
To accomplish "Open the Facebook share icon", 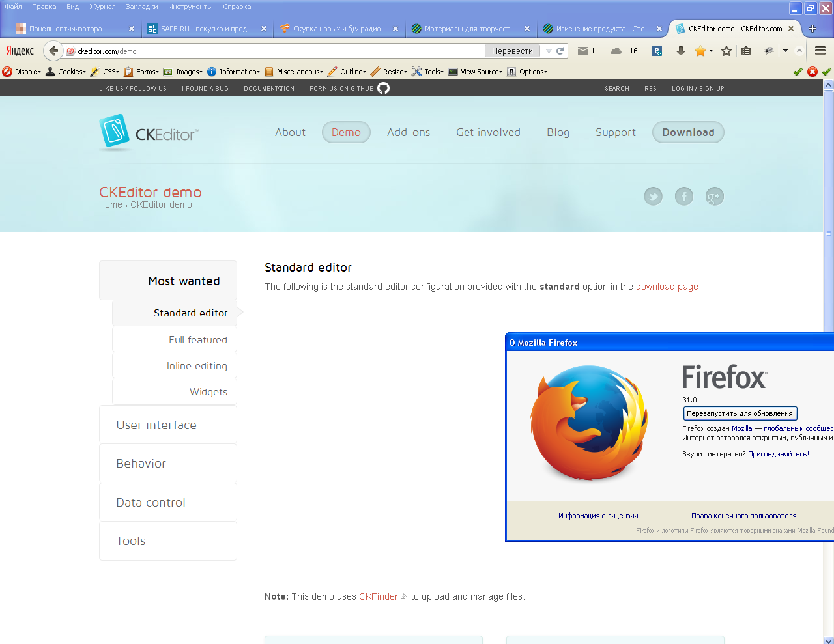I will coord(683,196).
